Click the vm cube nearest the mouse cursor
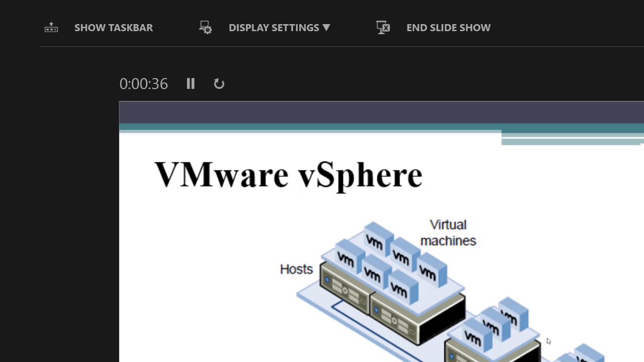This screenshot has height=362, width=644. 512,313
